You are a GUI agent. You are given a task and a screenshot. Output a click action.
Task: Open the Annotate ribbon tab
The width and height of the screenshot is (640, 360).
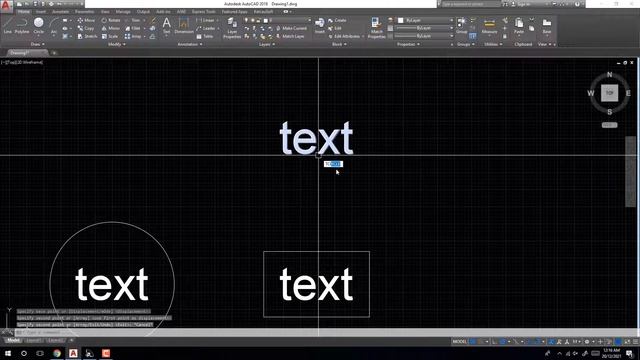click(60, 12)
